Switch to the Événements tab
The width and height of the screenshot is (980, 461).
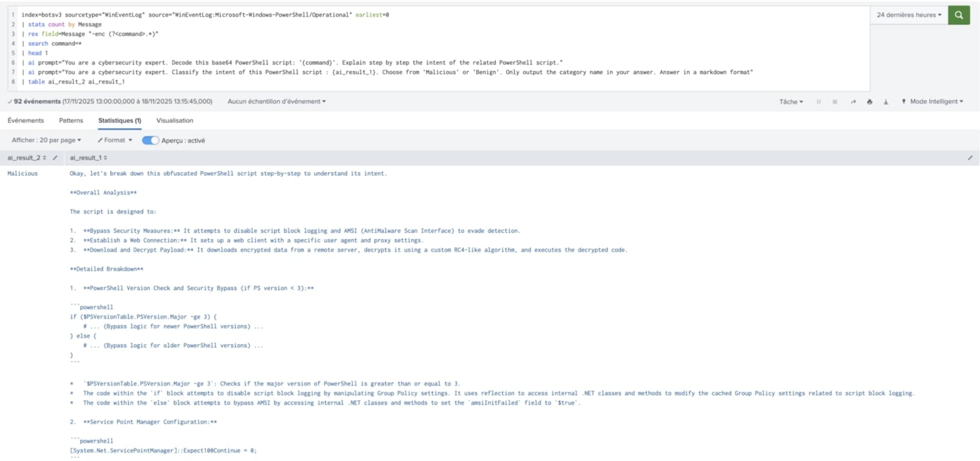tap(26, 120)
